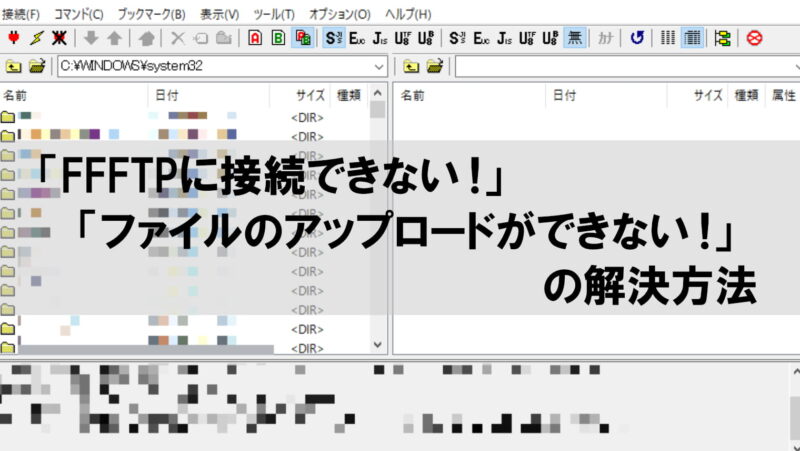Open change remote folder icon
800x451 pixels.
pyautogui.click(x=435, y=66)
